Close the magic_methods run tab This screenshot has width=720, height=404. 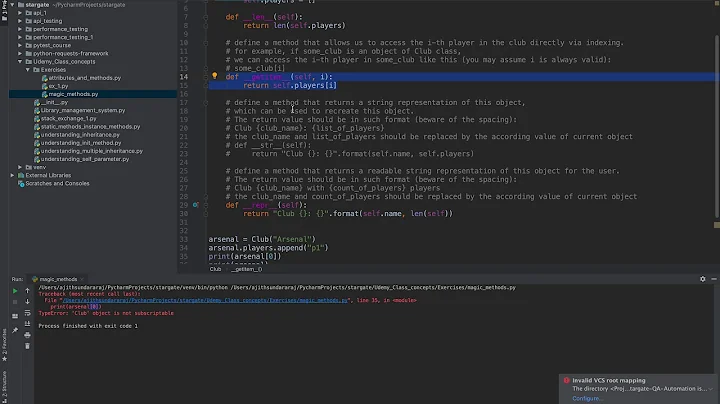[x=82, y=279]
